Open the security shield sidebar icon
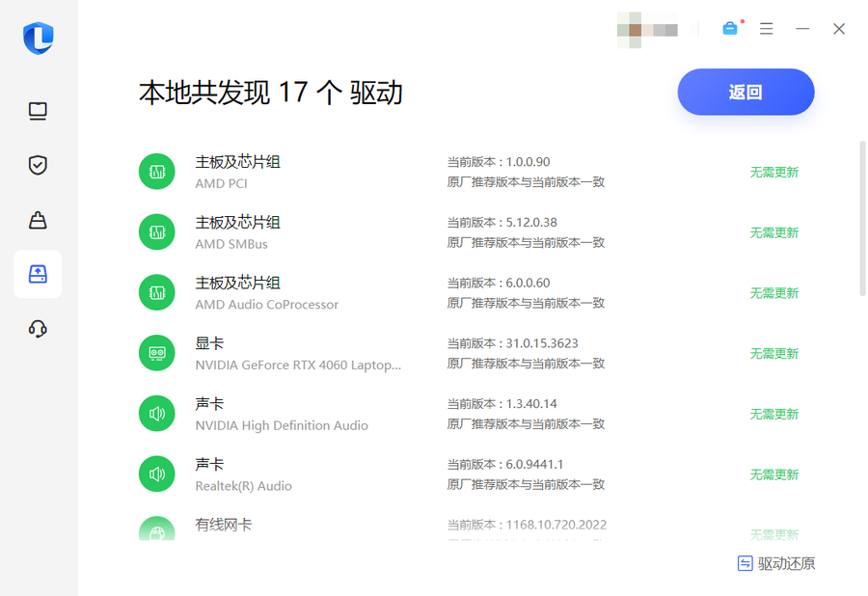This screenshot has height=596, width=868. point(38,165)
